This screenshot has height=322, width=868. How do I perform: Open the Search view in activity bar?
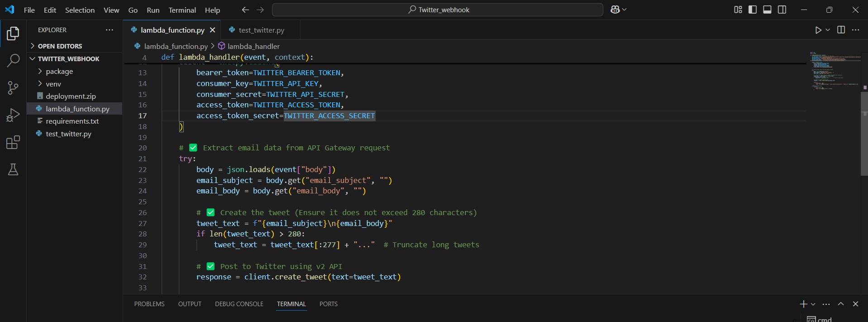pyautogui.click(x=13, y=60)
